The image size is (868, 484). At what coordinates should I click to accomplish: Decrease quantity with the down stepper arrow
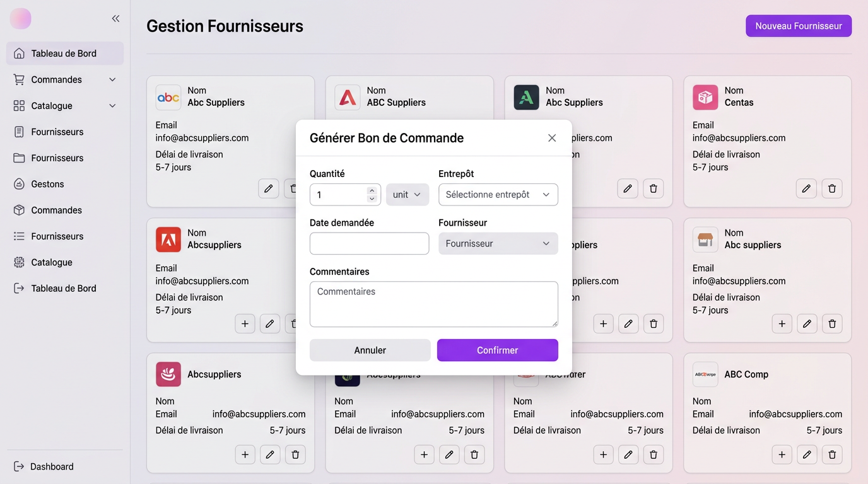pyautogui.click(x=372, y=199)
